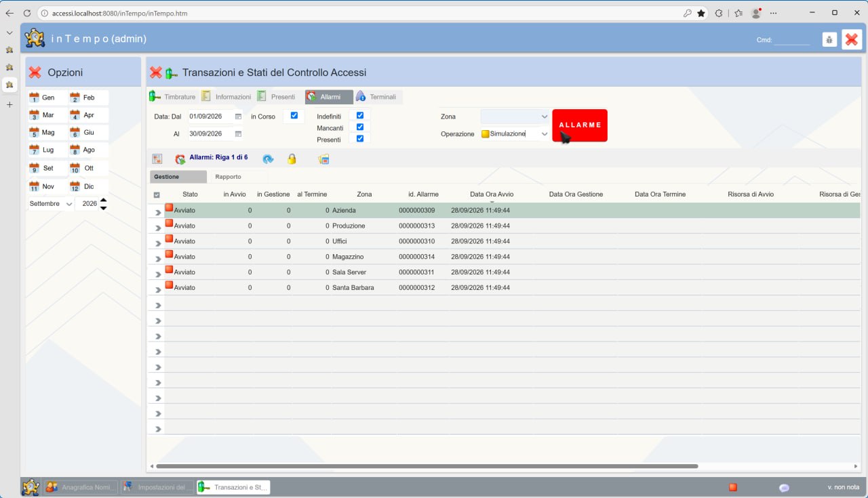Toggle the 'in Corso' checkbox
The height and width of the screenshot is (498, 868).
[x=294, y=116]
